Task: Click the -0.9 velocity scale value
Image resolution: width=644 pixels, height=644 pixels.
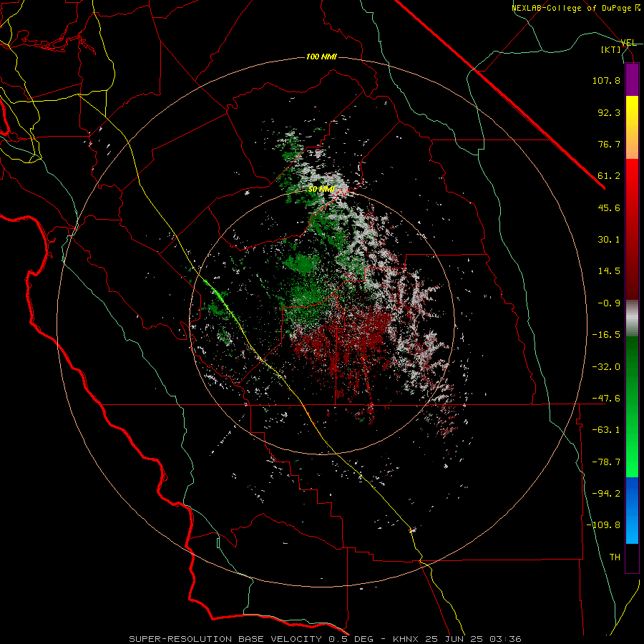Action: (609, 303)
